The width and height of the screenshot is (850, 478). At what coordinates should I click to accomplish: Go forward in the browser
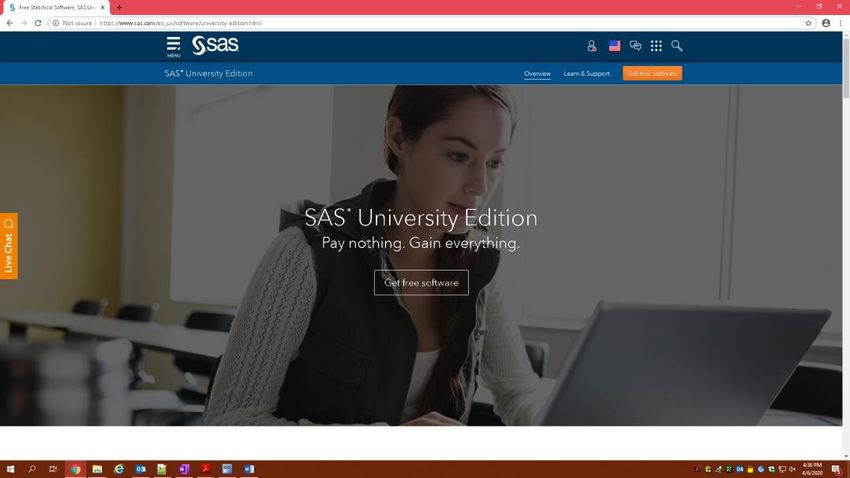point(24,23)
